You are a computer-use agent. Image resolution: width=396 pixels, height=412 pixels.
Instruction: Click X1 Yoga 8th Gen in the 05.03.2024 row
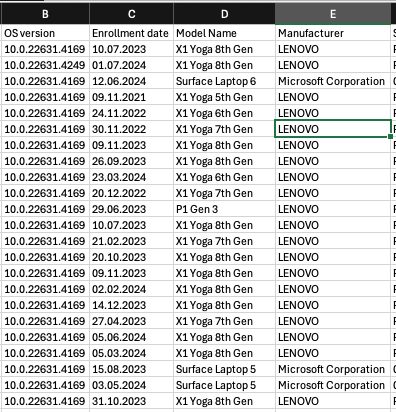225,353
